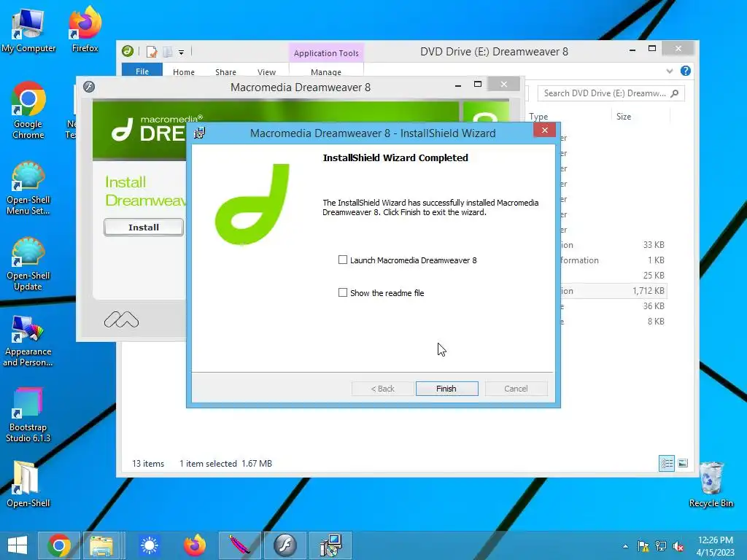This screenshot has height=560, width=747.
Task: Open Bootstrap Studio 6.1.3 shortcut
Action: pyautogui.click(x=28, y=415)
